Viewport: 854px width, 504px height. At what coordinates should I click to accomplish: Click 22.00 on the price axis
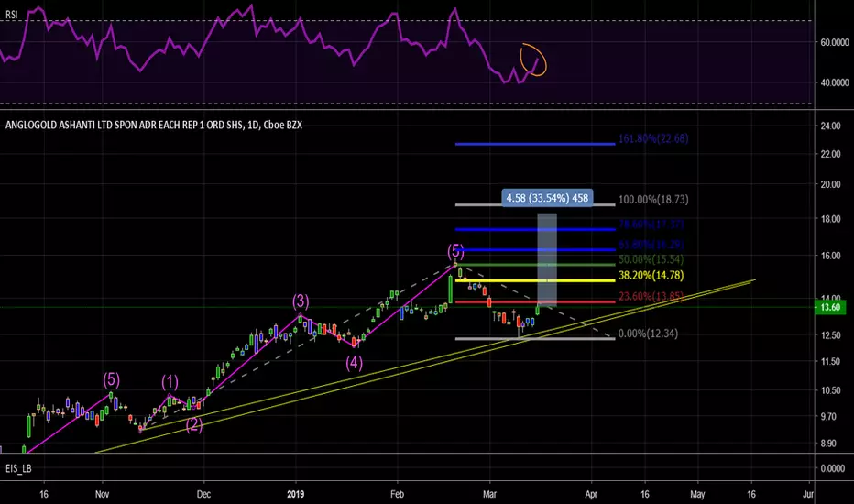pyautogui.click(x=830, y=154)
